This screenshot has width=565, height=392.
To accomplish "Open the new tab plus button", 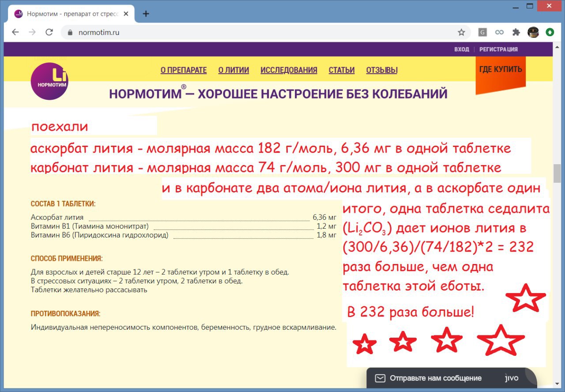I will click(x=146, y=14).
